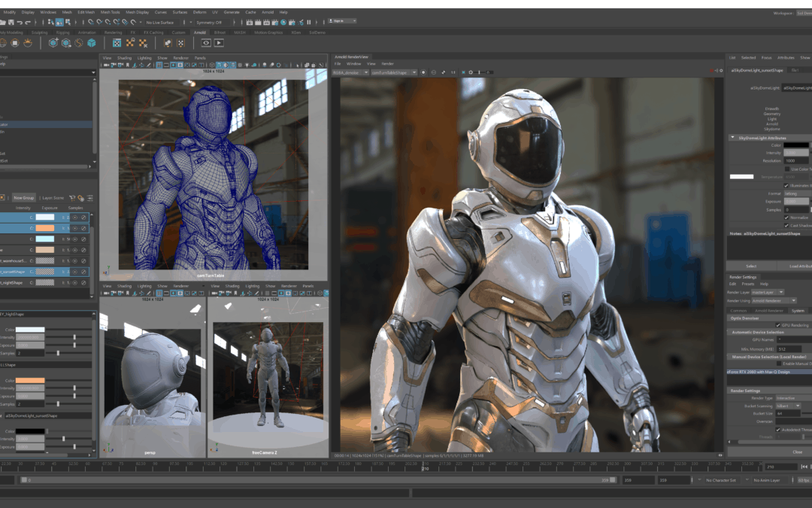Click the Light Editor options lines icon
The width and height of the screenshot is (812, 508).
coord(90,198)
